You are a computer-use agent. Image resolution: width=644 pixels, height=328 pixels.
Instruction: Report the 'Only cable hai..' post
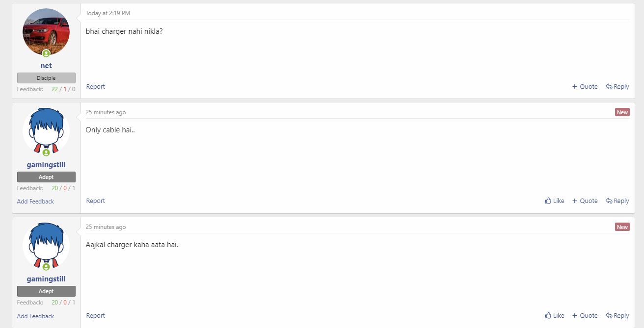tap(96, 201)
